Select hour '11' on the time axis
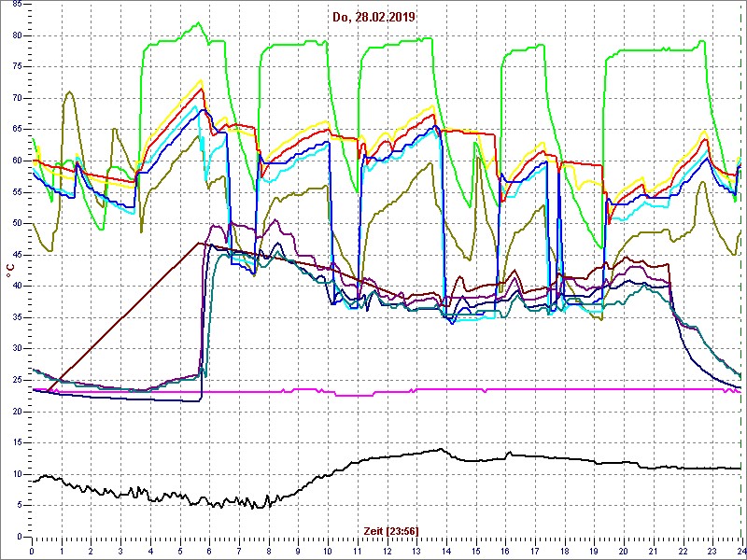Screen dimensions: 747x560 (x=358, y=550)
